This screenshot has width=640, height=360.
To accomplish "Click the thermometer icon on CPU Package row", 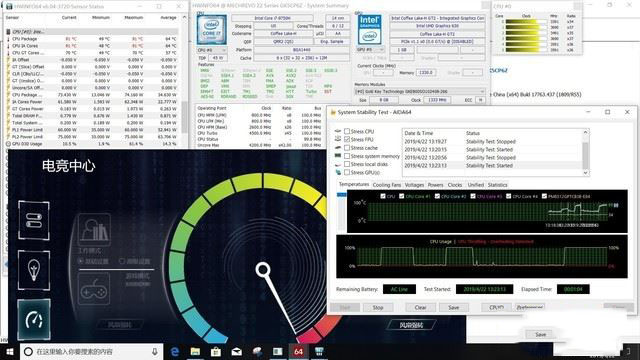I will 8,39.
